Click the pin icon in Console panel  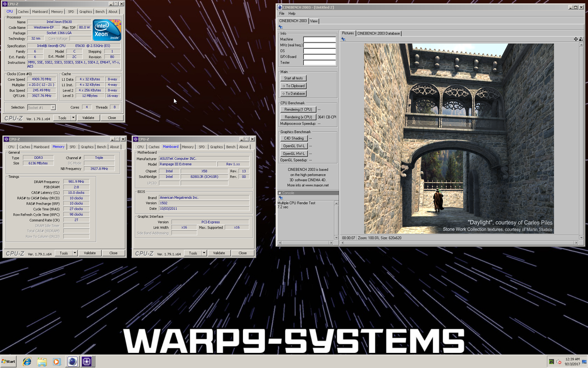[x=281, y=198]
